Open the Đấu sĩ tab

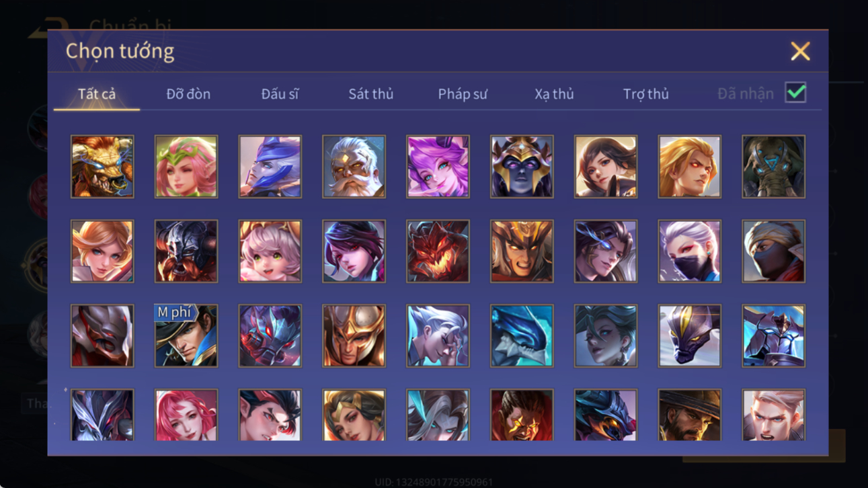pyautogui.click(x=280, y=94)
